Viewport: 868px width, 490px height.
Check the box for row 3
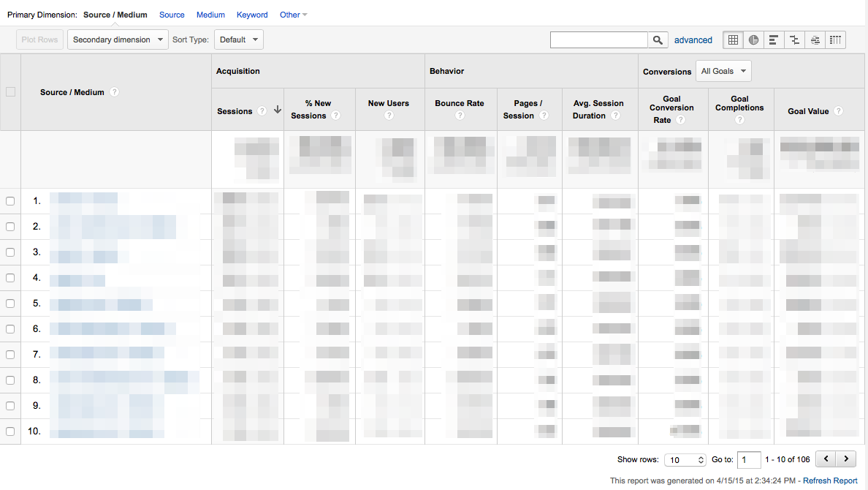[x=10, y=252]
